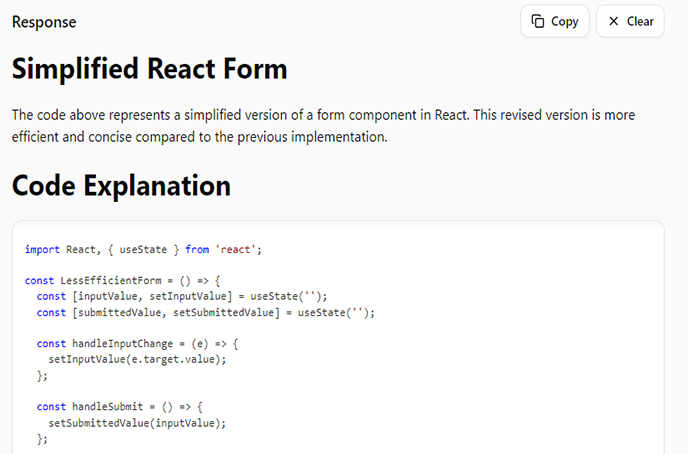Click the paragraph line starting with 'efficient and concise'
688x454 pixels.
click(x=199, y=136)
